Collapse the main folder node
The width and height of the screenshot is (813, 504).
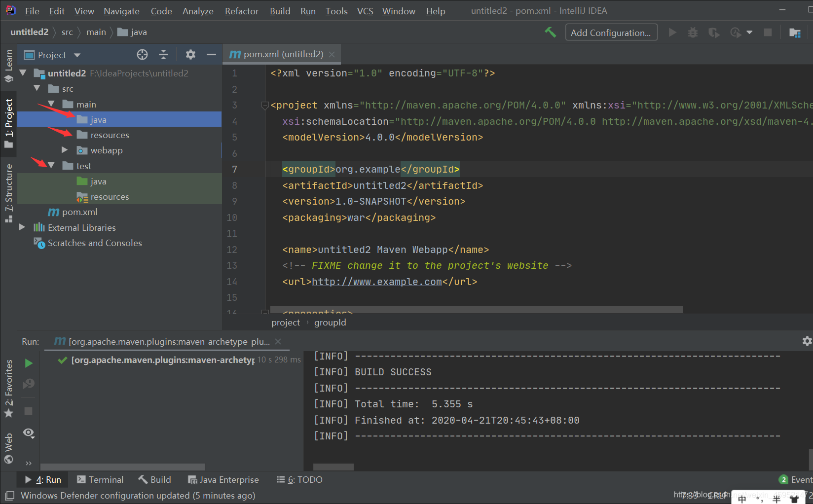tap(51, 104)
